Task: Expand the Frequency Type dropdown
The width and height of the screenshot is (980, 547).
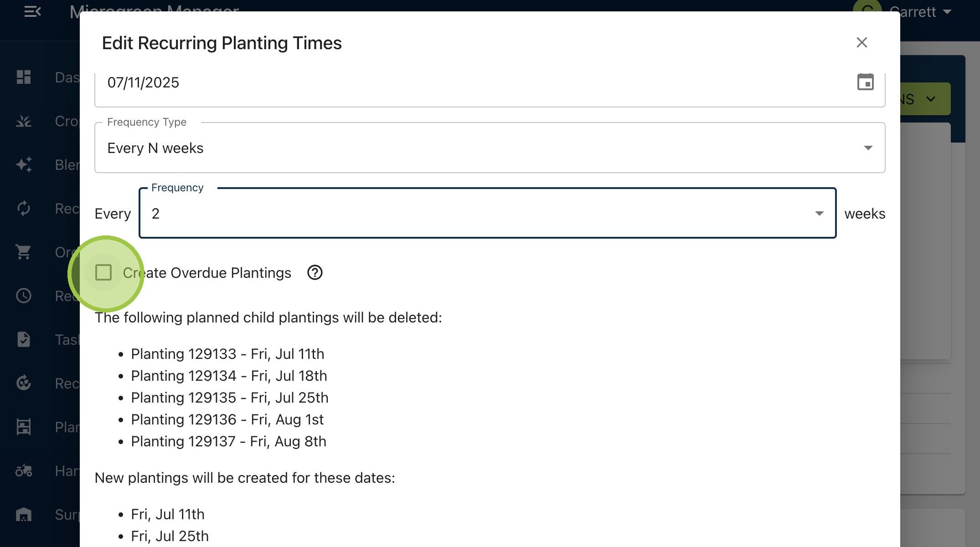Action: (x=490, y=148)
